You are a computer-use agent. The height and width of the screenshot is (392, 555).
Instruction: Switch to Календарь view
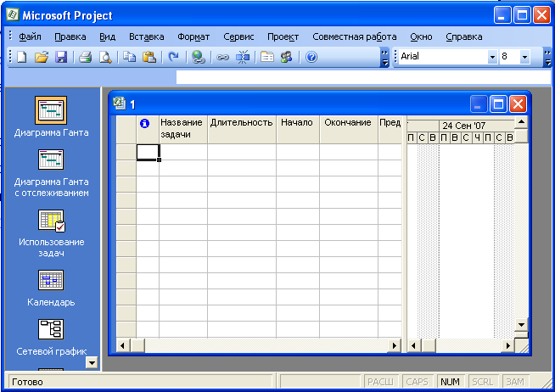[x=51, y=280]
